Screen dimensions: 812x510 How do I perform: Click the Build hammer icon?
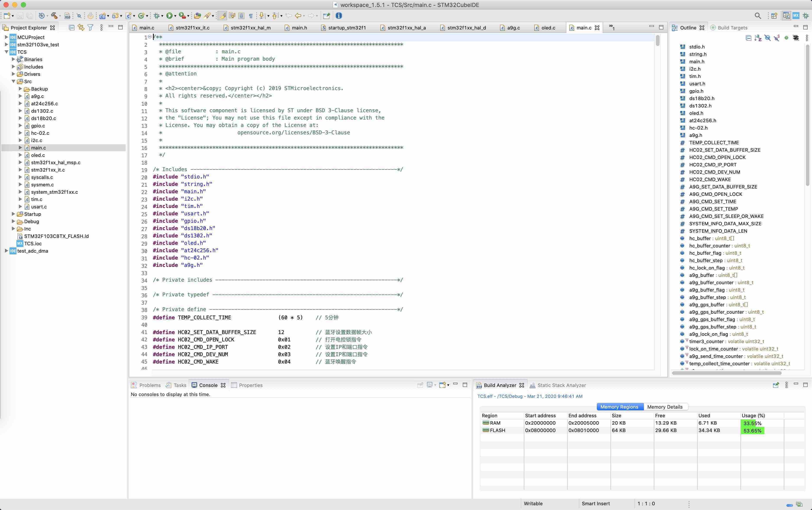(x=54, y=16)
